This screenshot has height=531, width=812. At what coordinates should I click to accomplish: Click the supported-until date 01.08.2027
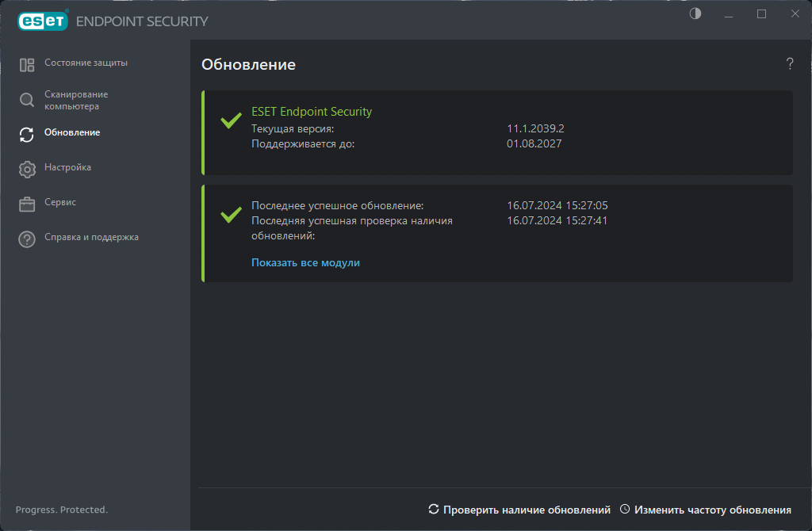click(x=534, y=143)
